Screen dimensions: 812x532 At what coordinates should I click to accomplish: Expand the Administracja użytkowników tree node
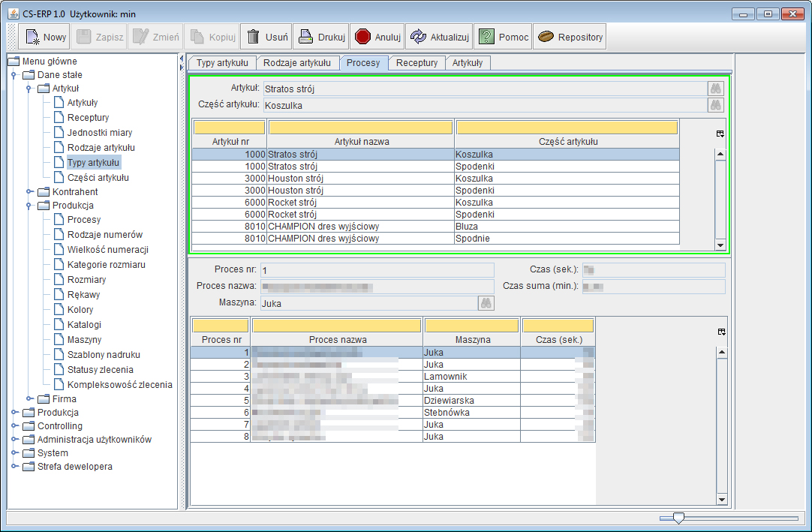(14, 439)
